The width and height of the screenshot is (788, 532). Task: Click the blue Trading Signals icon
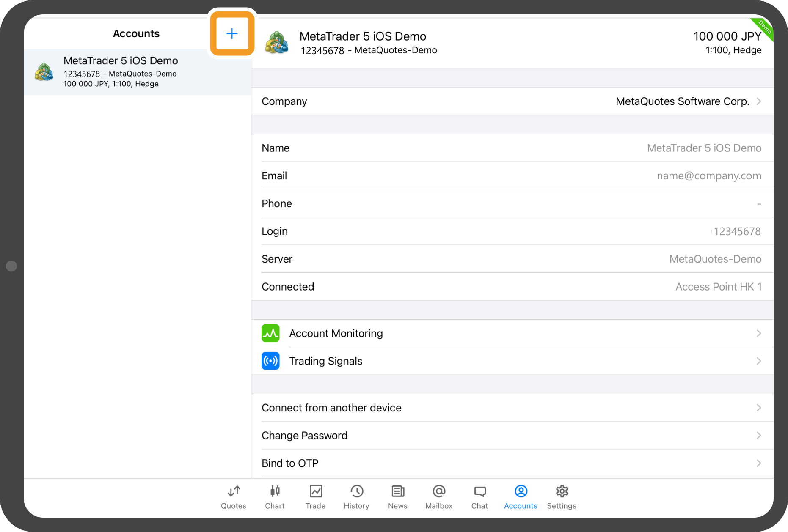[270, 361]
